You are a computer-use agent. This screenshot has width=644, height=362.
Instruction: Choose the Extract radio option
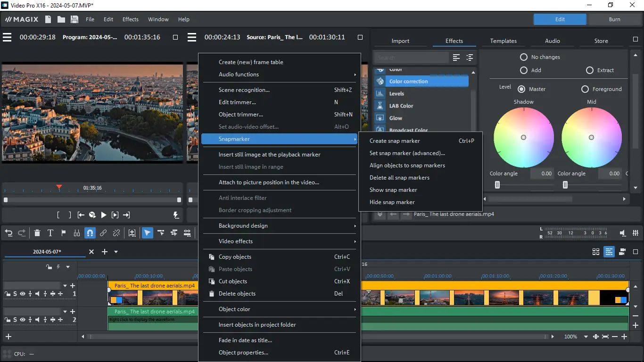tap(590, 70)
